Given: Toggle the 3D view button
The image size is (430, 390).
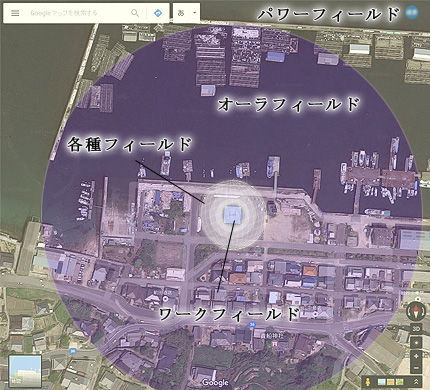Looking at the screenshot, I should [x=416, y=328].
